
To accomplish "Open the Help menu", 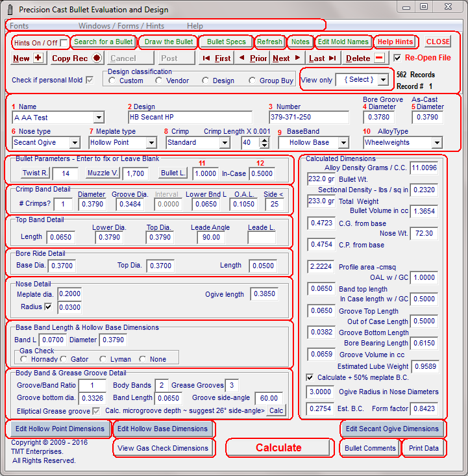I will click(195, 26).
